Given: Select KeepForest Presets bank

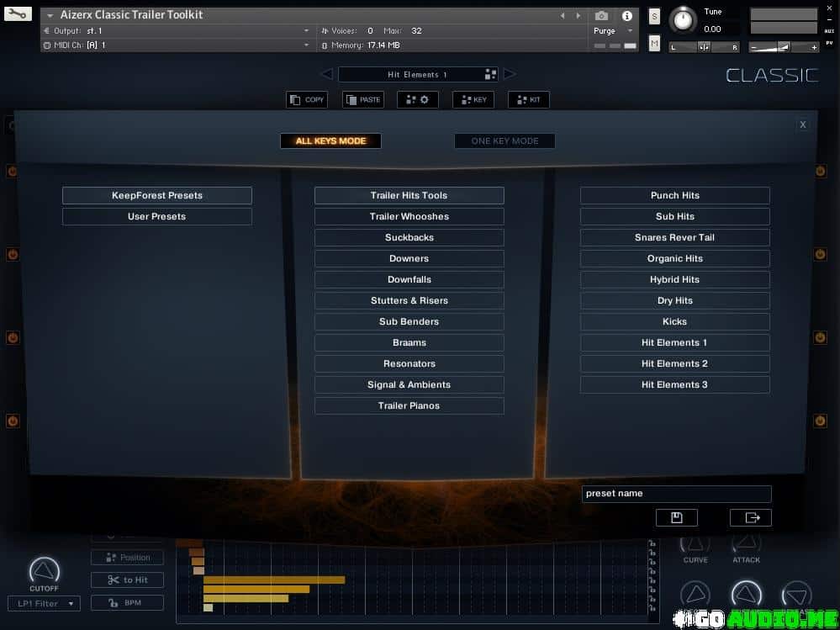Looking at the screenshot, I should tap(157, 195).
